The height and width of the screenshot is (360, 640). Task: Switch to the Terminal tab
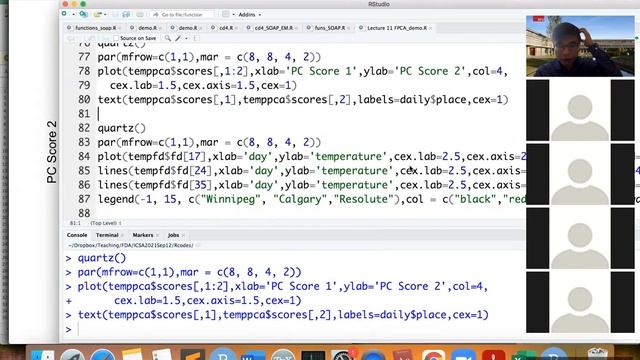(x=107, y=235)
